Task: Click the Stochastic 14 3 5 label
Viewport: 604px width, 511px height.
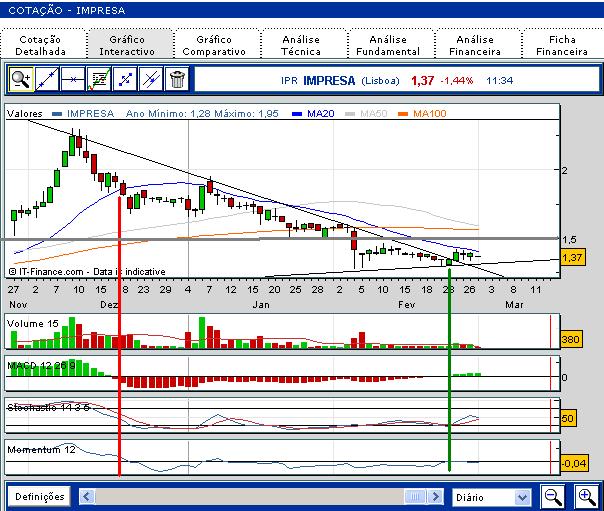Action: (x=48, y=407)
